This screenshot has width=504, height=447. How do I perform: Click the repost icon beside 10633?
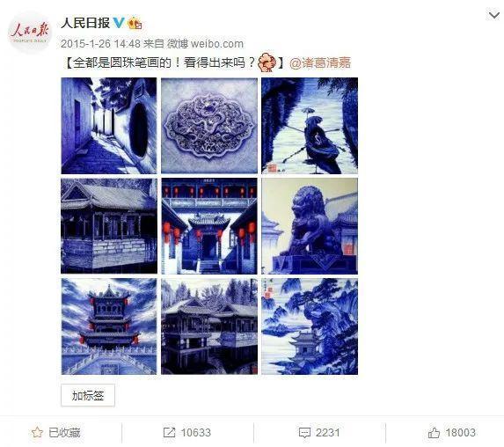[169, 432]
